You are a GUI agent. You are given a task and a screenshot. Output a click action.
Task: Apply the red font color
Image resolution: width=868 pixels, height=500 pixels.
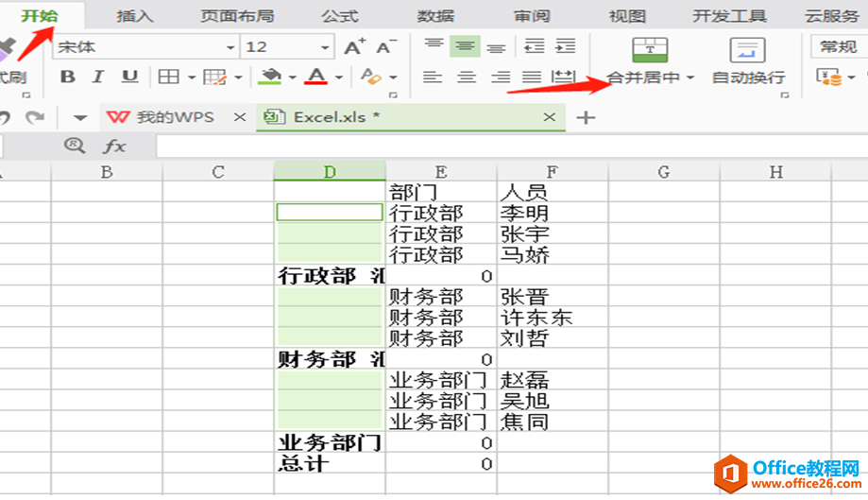click(316, 77)
